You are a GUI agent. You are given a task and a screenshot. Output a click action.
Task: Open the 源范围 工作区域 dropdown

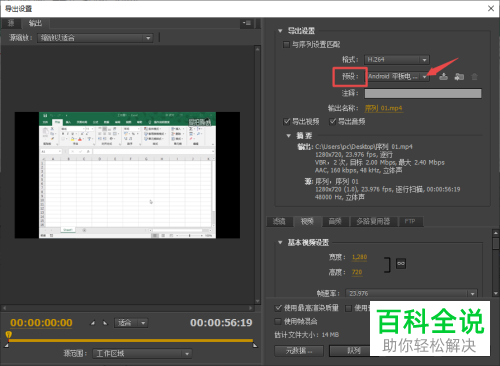pos(142,353)
